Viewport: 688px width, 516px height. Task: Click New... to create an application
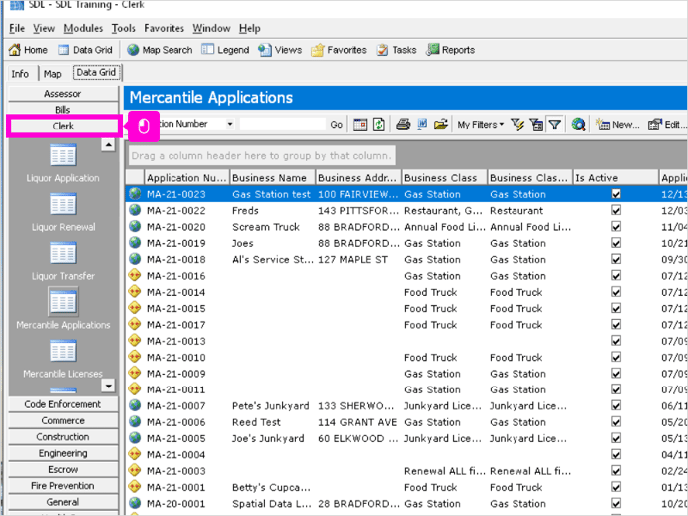618,125
